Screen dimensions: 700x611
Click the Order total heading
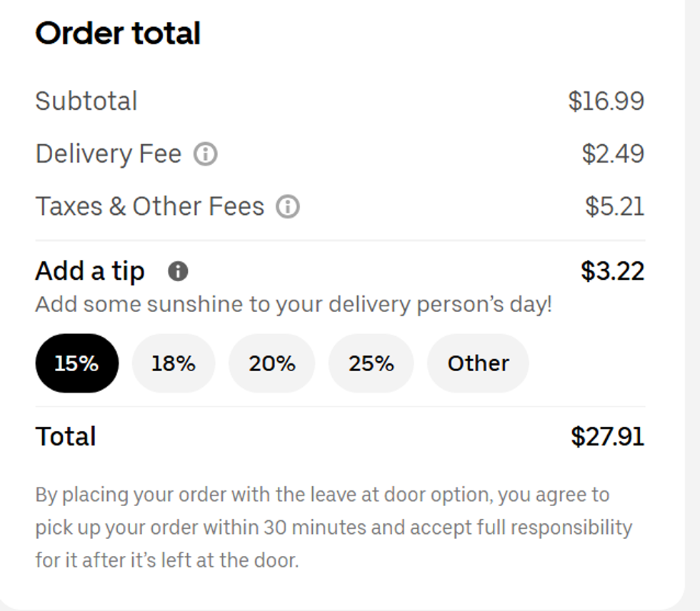(119, 33)
